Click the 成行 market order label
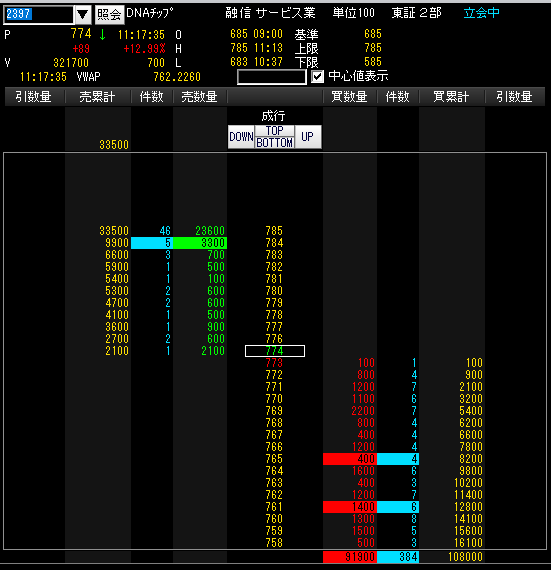The width and height of the screenshot is (551, 570). point(273,116)
